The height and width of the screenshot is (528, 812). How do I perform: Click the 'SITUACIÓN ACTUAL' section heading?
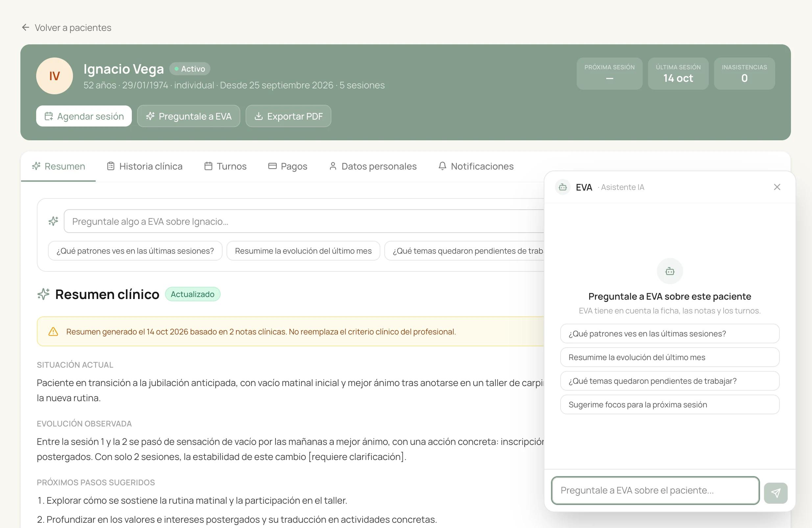(75, 365)
